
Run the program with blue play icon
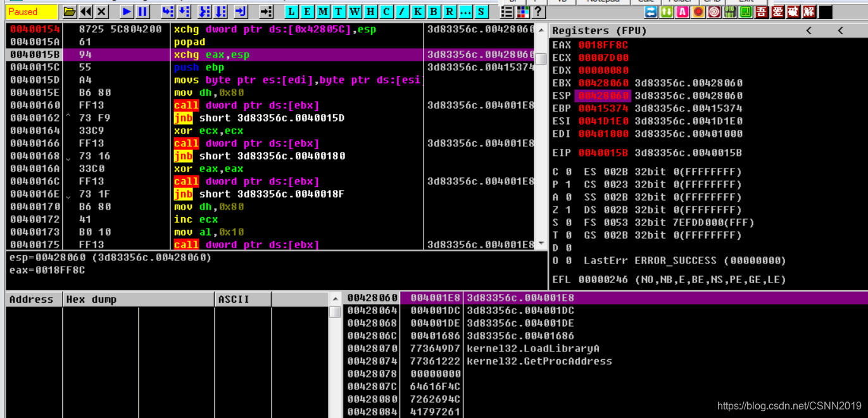coord(127,11)
